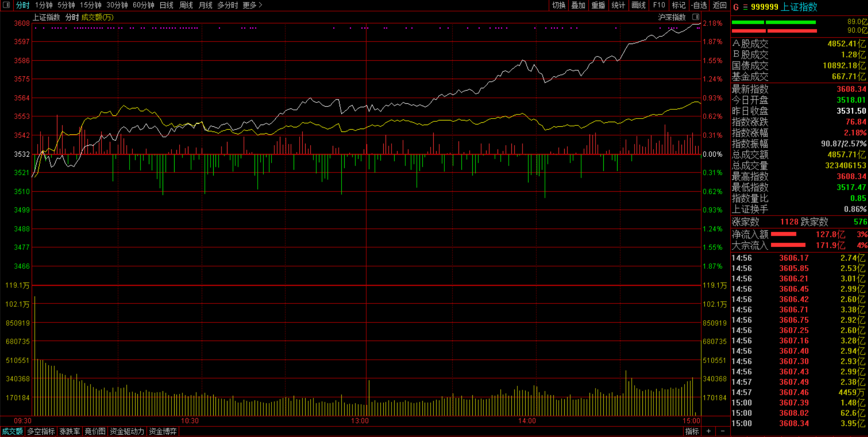Click the plus icon to add indicator pane
This screenshot has width=868, height=437.
pos(709,431)
